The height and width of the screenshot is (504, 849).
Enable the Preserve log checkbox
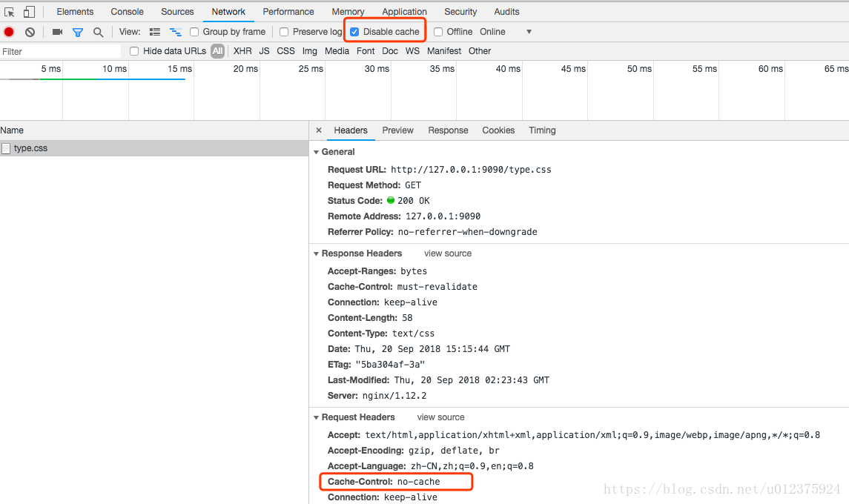pyautogui.click(x=284, y=32)
